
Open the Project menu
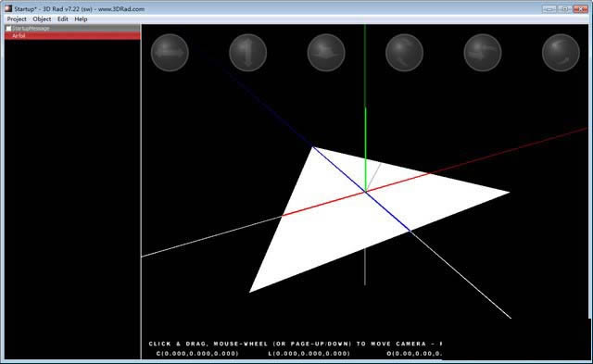tap(17, 19)
